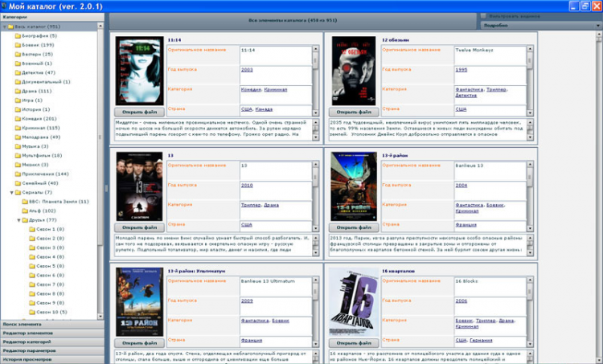The height and width of the screenshot is (364, 603).
Task: Click the folder icon of Приключения (144)
Action: click(x=18, y=174)
